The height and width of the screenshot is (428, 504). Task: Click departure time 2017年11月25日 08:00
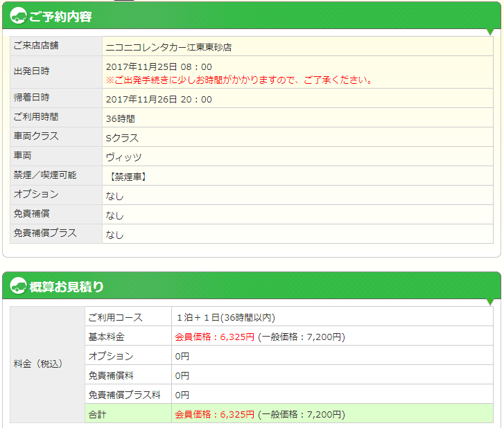pos(159,66)
